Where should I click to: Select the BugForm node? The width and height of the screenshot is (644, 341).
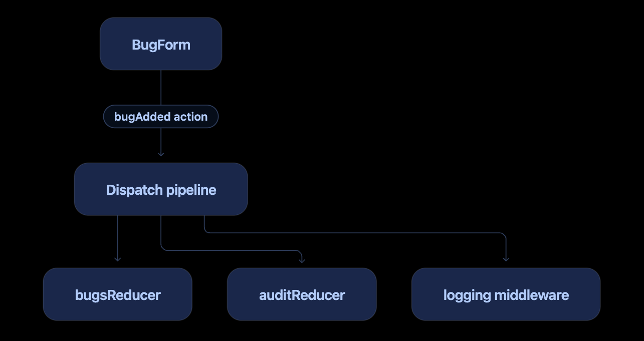[x=161, y=44]
